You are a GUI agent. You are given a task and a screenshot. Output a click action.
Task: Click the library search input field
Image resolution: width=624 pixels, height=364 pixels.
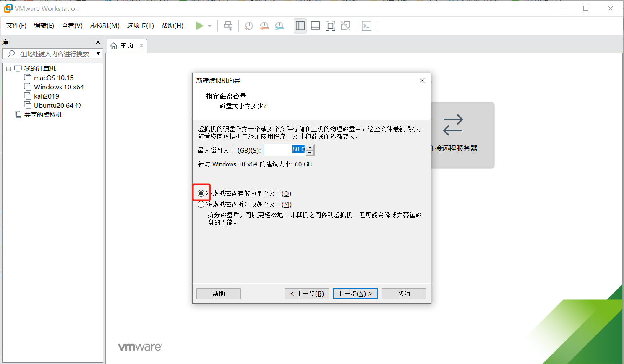tap(52, 54)
